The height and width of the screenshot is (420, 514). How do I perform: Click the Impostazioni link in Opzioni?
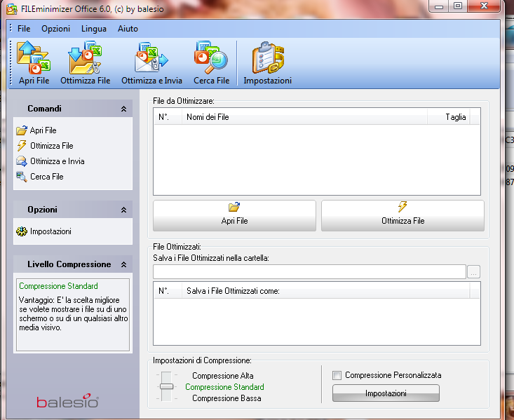[50, 231]
